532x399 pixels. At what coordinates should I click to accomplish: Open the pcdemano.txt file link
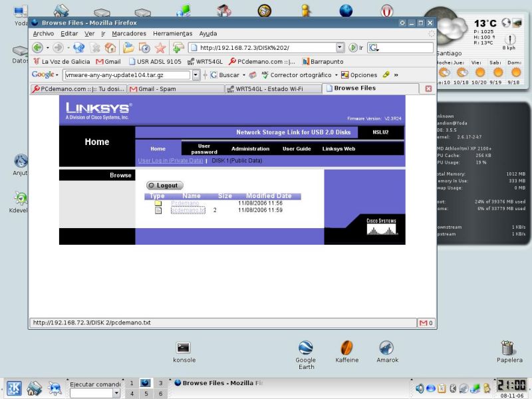coord(188,210)
